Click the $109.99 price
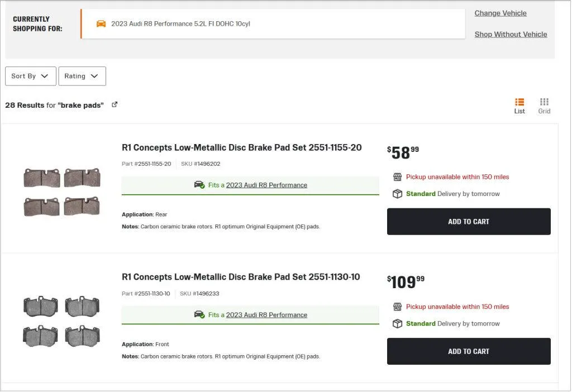The width and height of the screenshot is (572, 392). pyautogui.click(x=406, y=282)
